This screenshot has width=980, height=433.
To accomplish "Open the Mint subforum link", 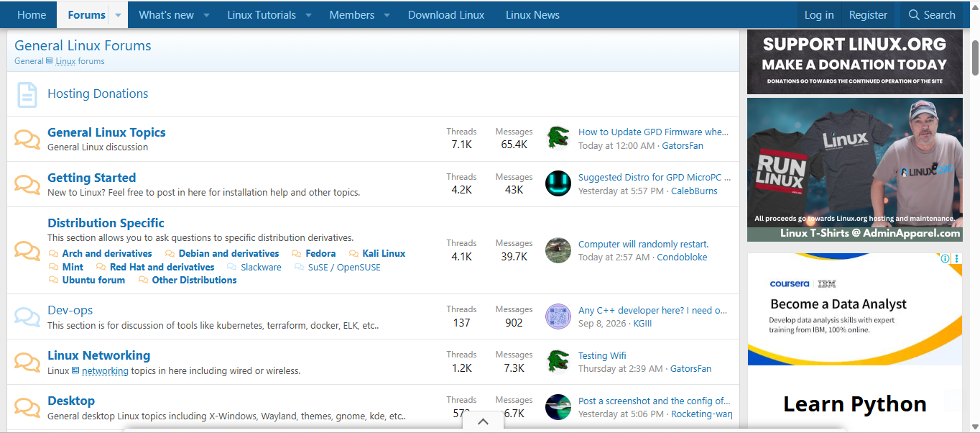I will (x=73, y=267).
